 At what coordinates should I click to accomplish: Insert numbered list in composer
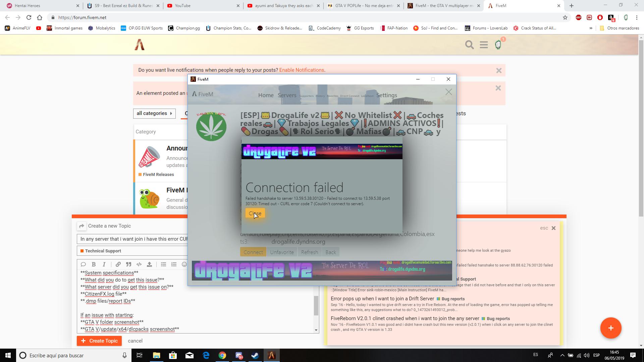pos(174,264)
